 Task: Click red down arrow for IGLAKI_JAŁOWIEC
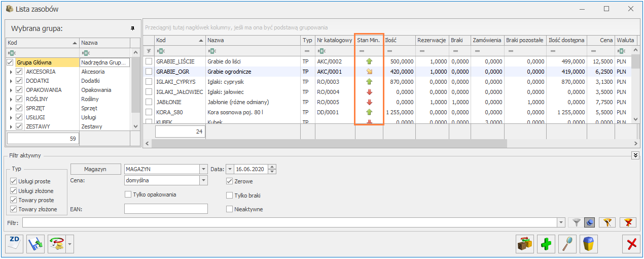[x=369, y=92]
